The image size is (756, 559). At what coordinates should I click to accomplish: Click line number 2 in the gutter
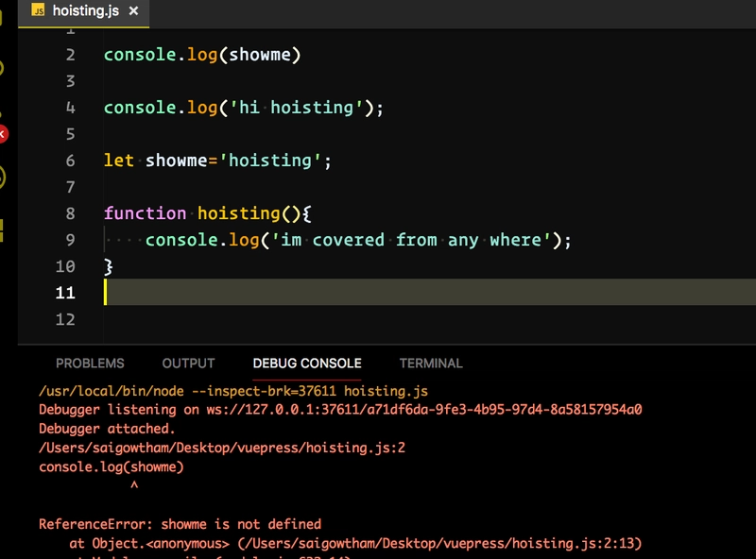pos(70,55)
